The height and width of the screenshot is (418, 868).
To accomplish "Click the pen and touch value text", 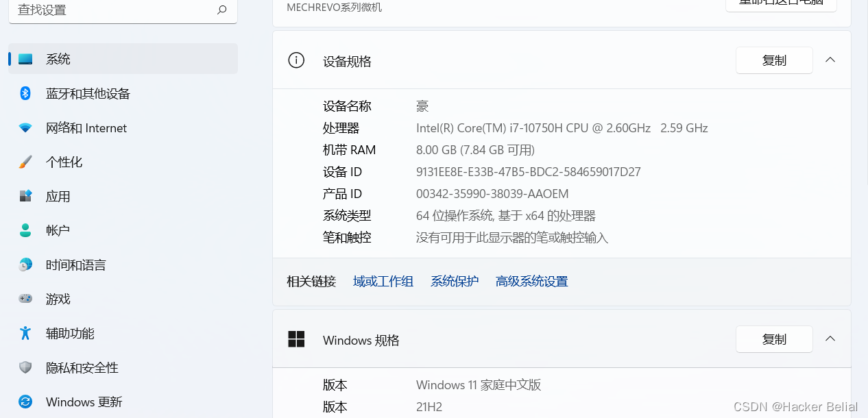I will (512, 238).
